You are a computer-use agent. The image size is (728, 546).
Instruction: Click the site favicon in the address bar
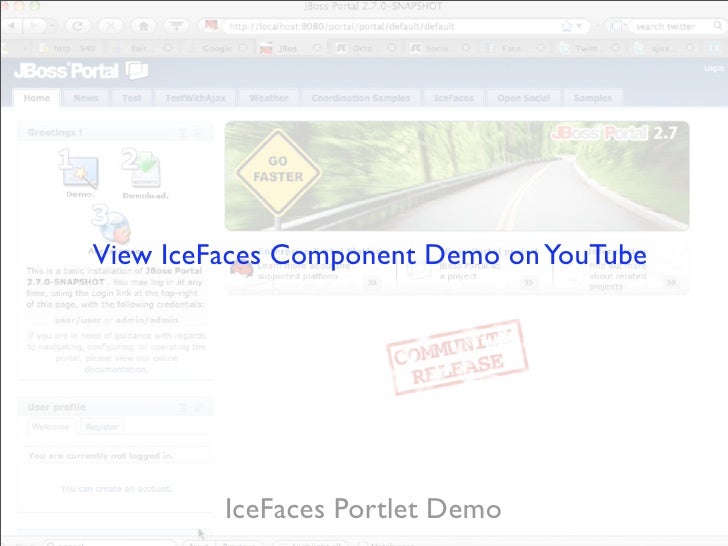211,25
